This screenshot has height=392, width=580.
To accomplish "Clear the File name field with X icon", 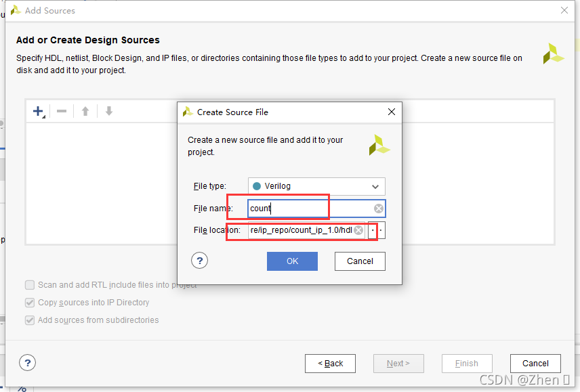I will click(x=378, y=209).
